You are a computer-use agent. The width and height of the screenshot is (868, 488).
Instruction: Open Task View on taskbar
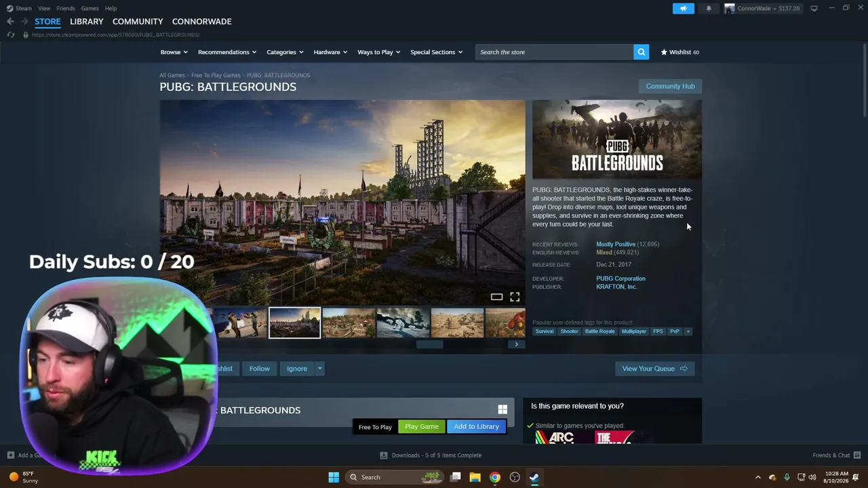tap(456, 477)
